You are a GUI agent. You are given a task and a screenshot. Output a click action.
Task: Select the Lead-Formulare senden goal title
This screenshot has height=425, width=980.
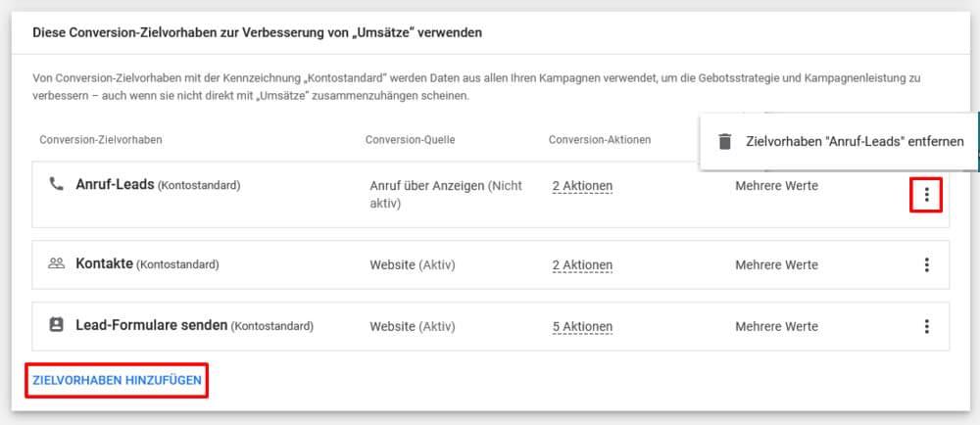[x=151, y=326]
